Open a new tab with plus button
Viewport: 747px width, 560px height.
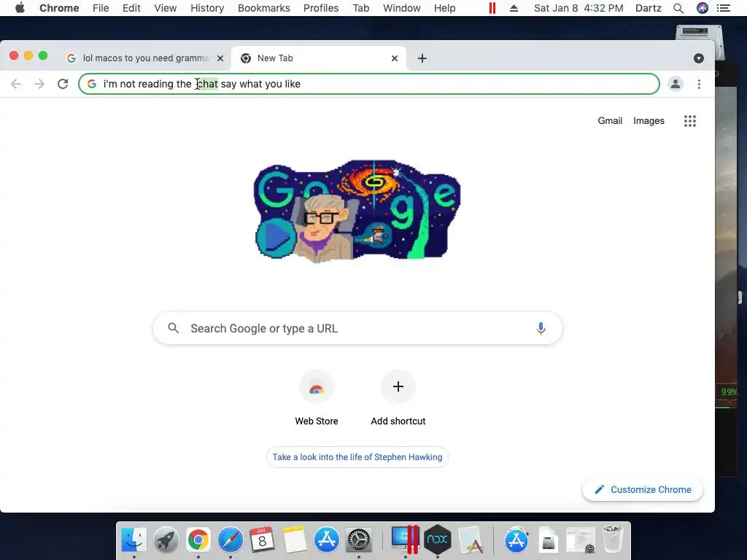click(x=422, y=58)
